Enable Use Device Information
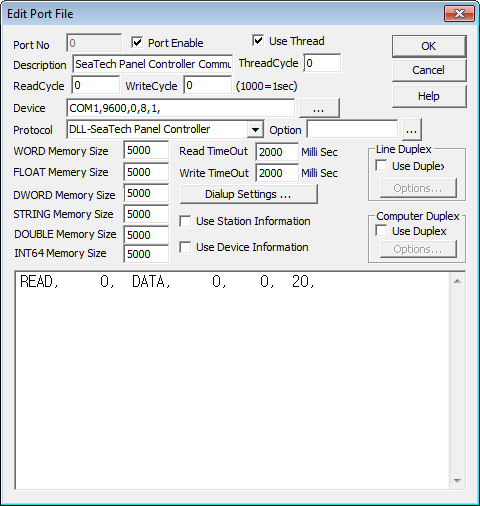The height and width of the screenshot is (506, 480). pyautogui.click(x=185, y=247)
